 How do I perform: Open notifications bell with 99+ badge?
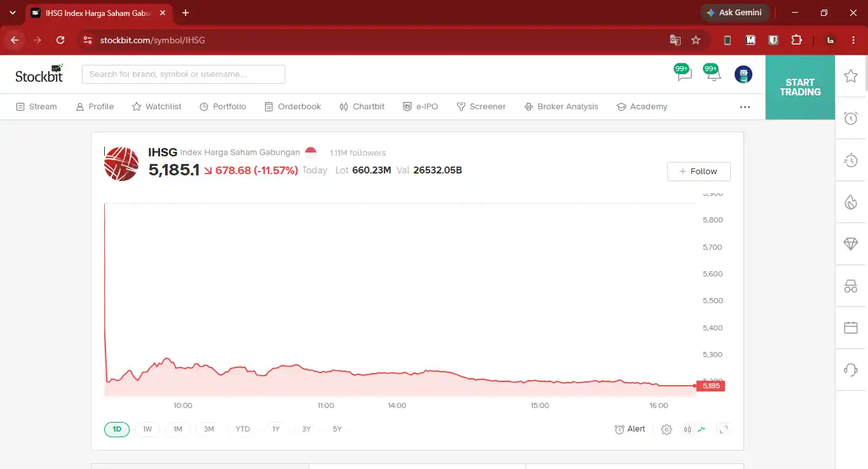[712, 74]
